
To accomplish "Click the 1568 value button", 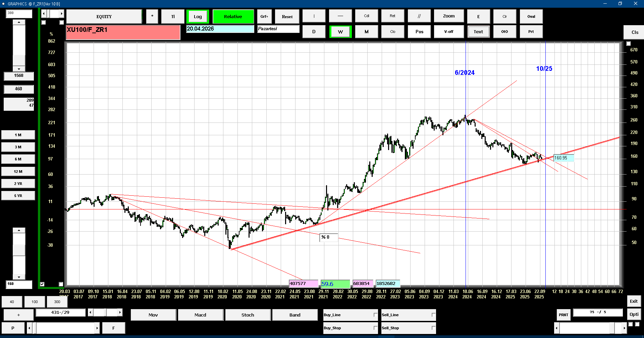I will [x=19, y=76].
